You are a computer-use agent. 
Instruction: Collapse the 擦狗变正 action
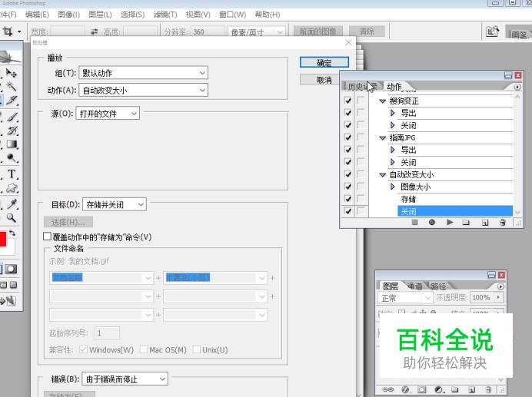click(x=382, y=101)
